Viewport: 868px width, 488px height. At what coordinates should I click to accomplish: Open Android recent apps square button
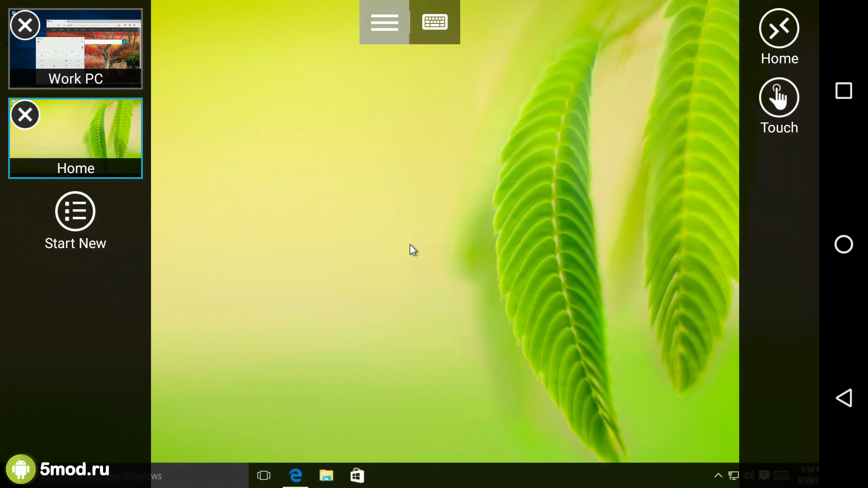tap(844, 91)
